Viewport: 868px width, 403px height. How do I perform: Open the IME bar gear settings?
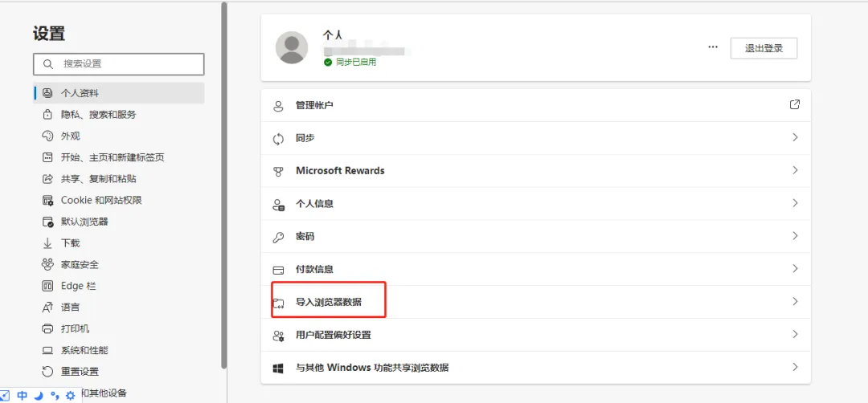70,395
